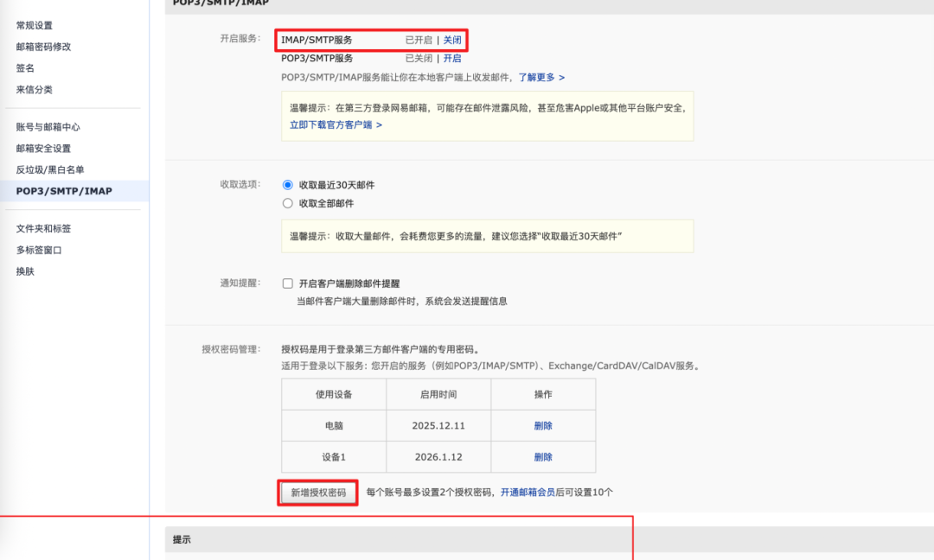This screenshot has width=934, height=560.
Task: Click the 启用时间 column header
Action: coord(438,395)
